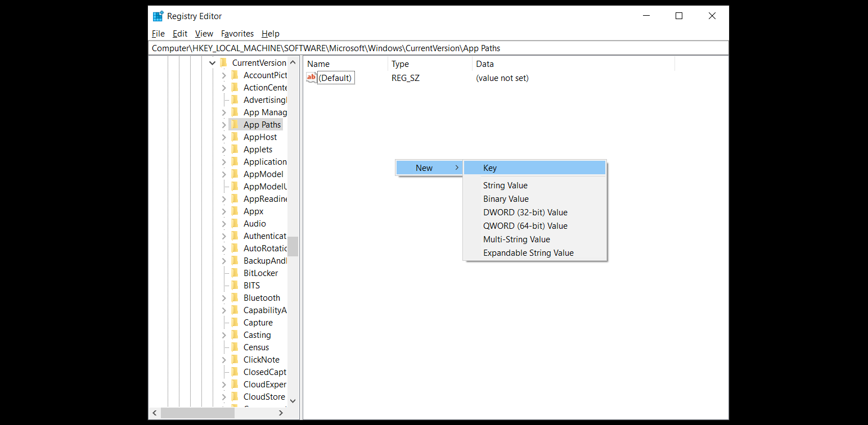Open the View menu
The height and width of the screenshot is (425, 868).
click(x=204, y=34)
